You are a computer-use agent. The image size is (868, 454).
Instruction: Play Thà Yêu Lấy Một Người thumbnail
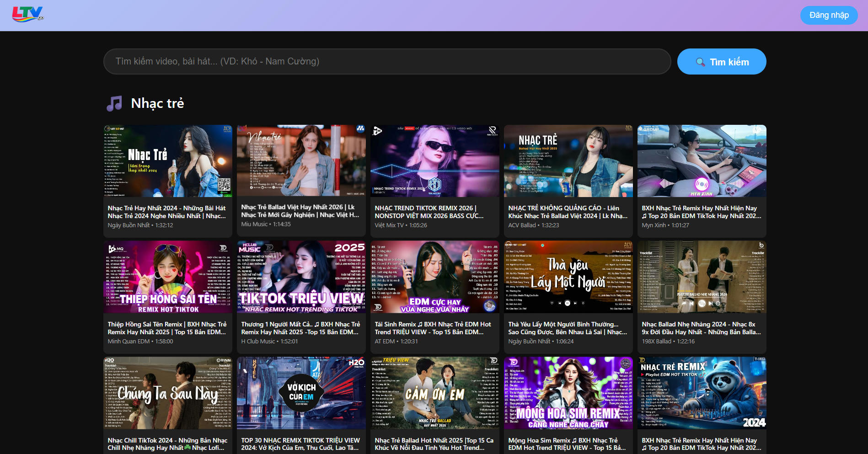(568, 277)
